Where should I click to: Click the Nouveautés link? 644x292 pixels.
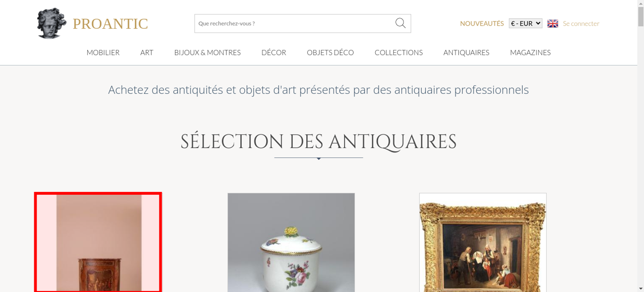(482, 23)
